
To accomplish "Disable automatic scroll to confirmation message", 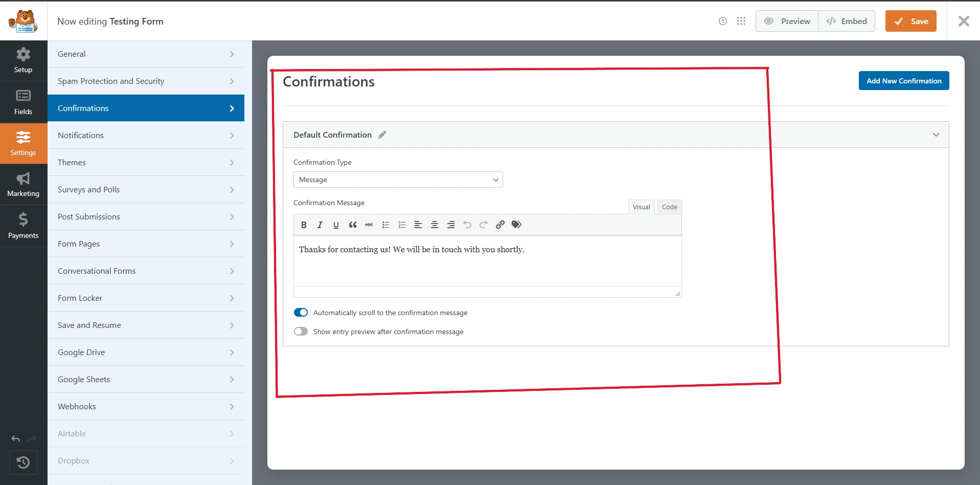I will (301, 313).
